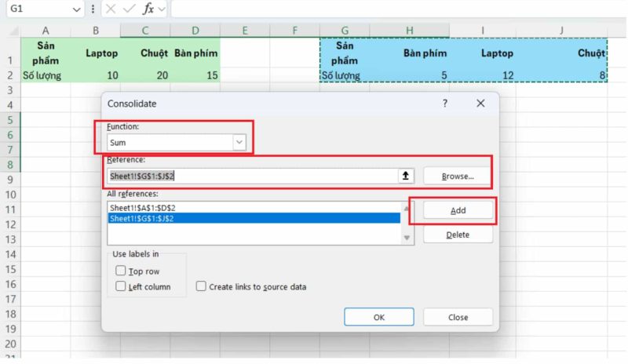Open the formula bar options dots
This screenshot has height=364, width=628.
(x=93, y=9)
